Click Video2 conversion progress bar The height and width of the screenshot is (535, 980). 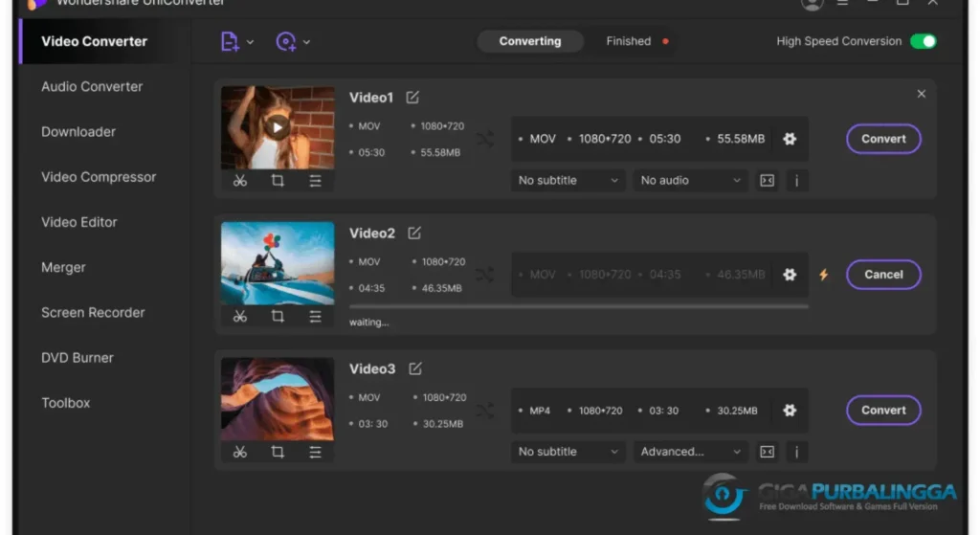[579, 307]
